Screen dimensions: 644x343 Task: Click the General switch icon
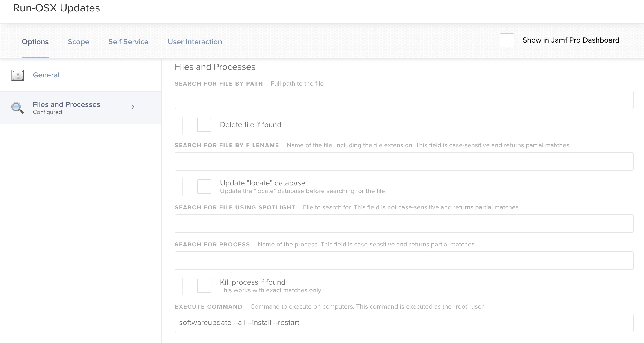(x=18, y=75)
